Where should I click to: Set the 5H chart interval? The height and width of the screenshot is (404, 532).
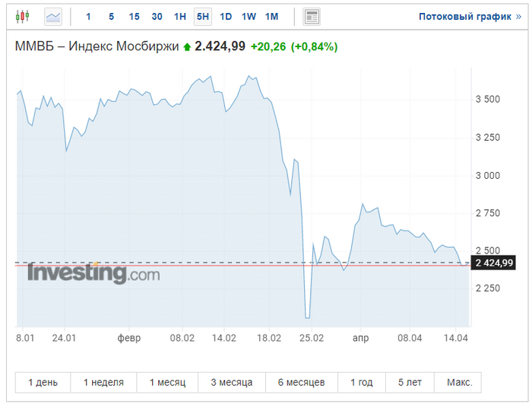tap(203, 16)
